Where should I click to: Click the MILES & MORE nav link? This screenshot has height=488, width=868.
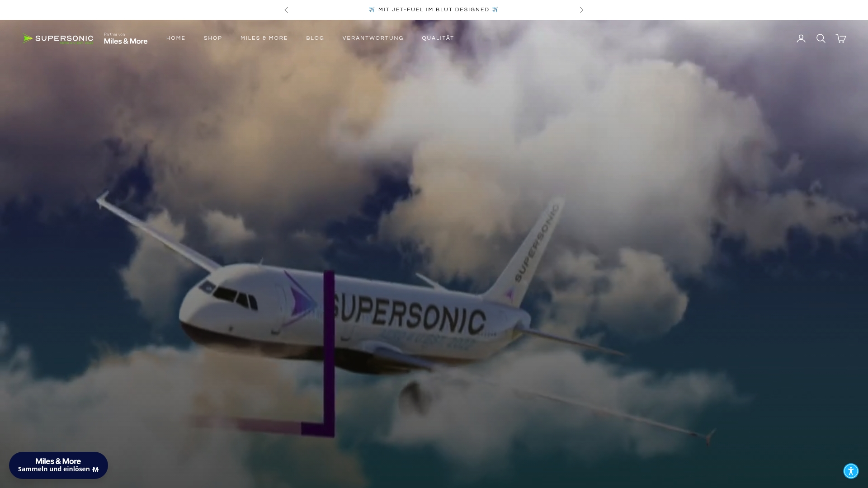pyautogui.click(x=264, y=38)
